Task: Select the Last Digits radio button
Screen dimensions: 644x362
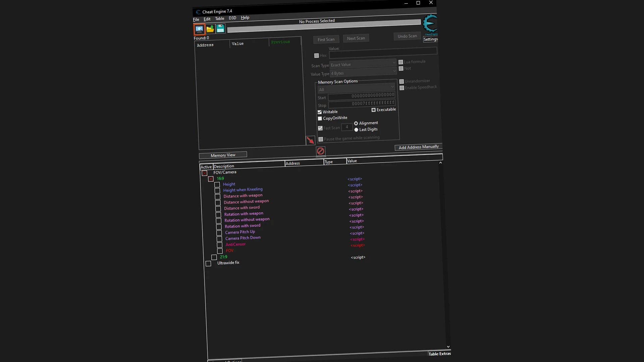Action: tap(356, 130)
